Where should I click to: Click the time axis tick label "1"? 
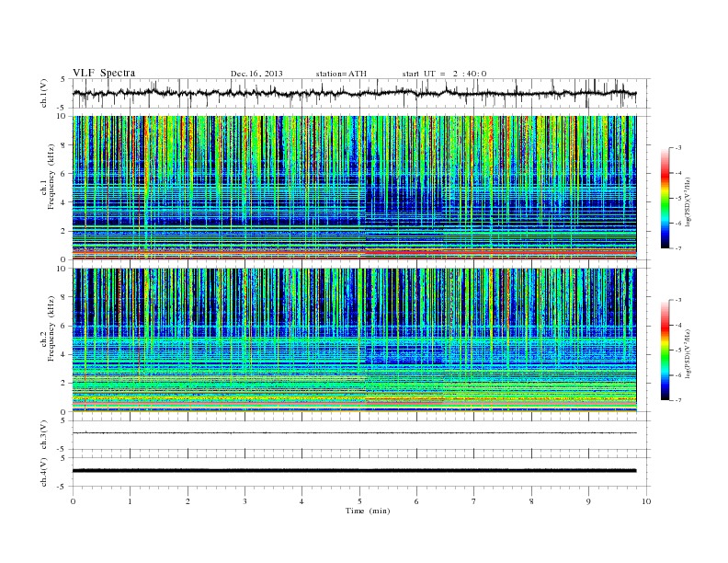(x=130, y=501)
